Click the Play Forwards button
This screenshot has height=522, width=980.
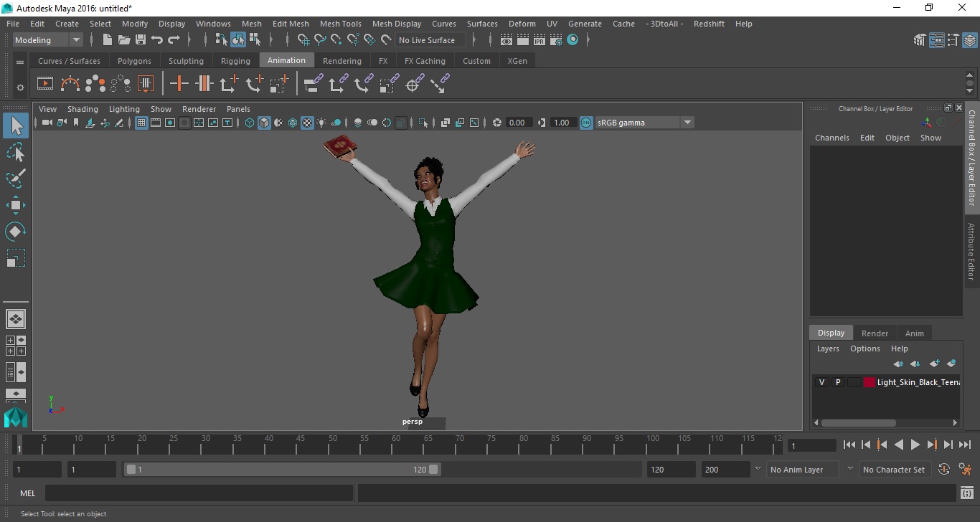coord(915,445)
